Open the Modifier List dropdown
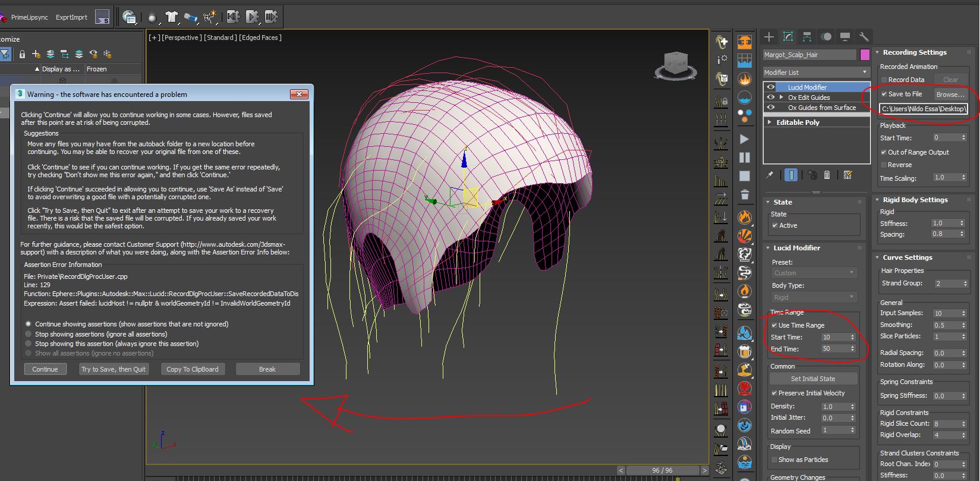Screen dimensions: 980x481 [816, 73]
